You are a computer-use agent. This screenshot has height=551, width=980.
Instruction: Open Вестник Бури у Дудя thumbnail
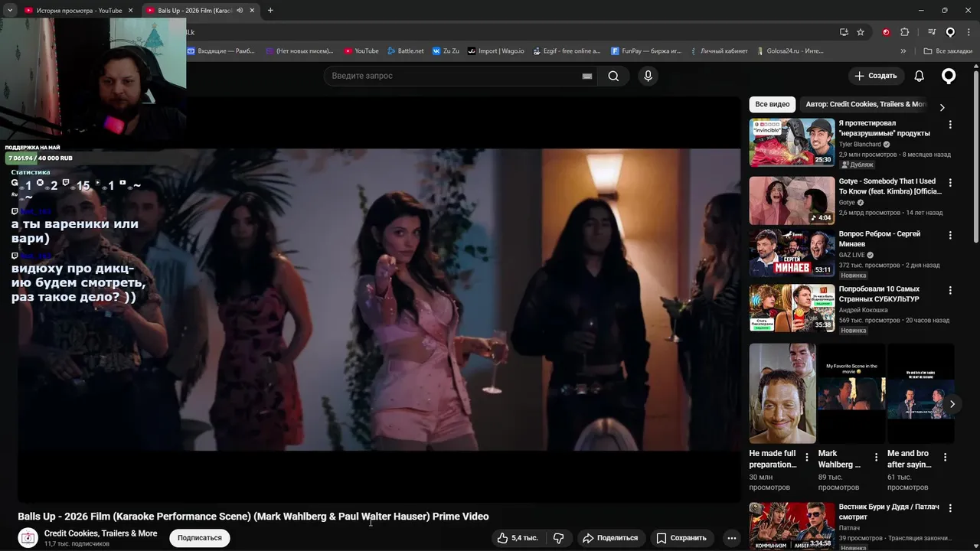792,526
